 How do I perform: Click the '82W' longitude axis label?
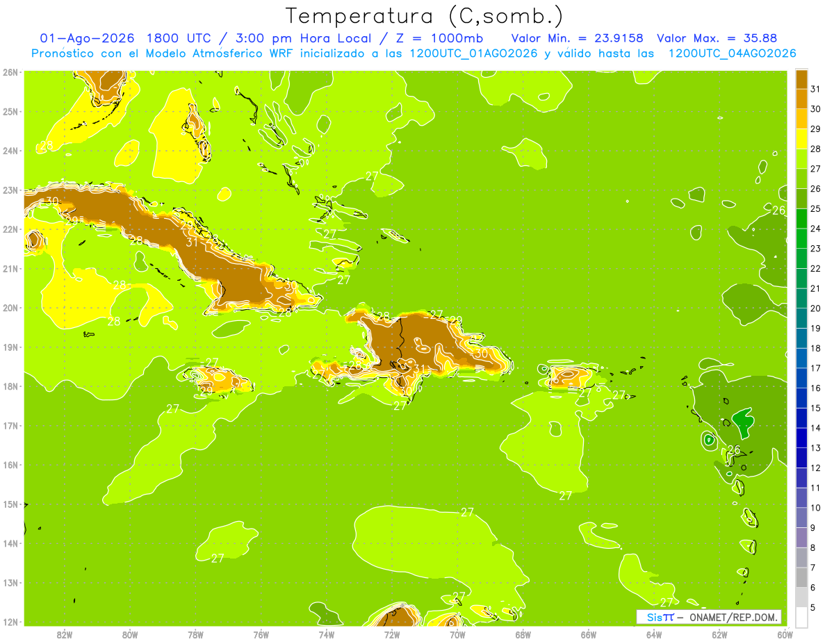65,634
